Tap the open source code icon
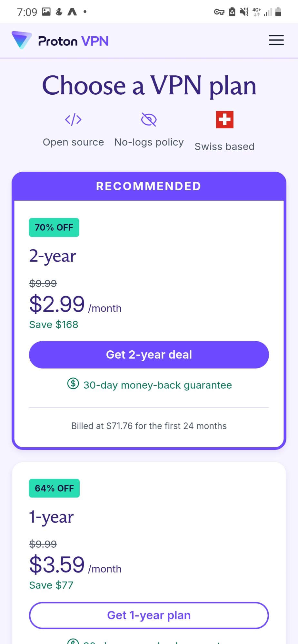The image size is (298, 644). click(x=73, y=119)
